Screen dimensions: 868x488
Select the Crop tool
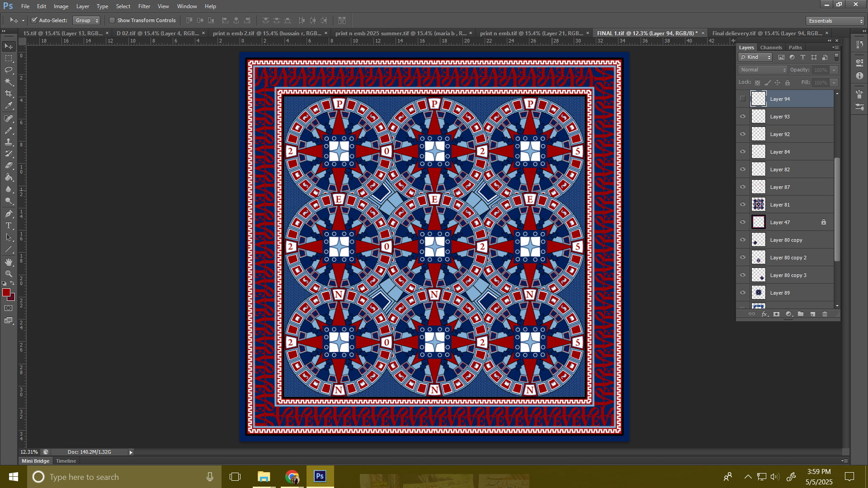[x=9, y=94]
